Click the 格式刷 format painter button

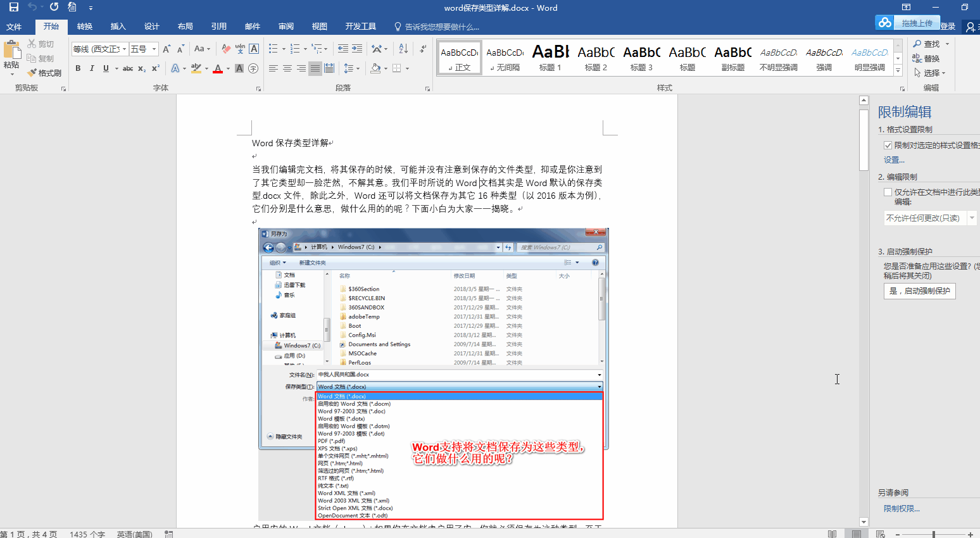tap(44, 73)
